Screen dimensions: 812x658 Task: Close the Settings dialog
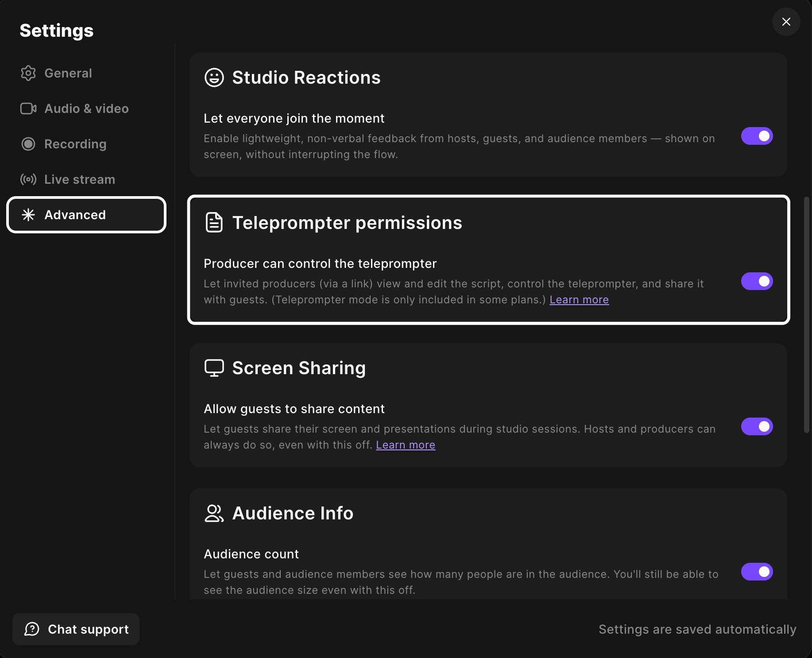[786, 22]
